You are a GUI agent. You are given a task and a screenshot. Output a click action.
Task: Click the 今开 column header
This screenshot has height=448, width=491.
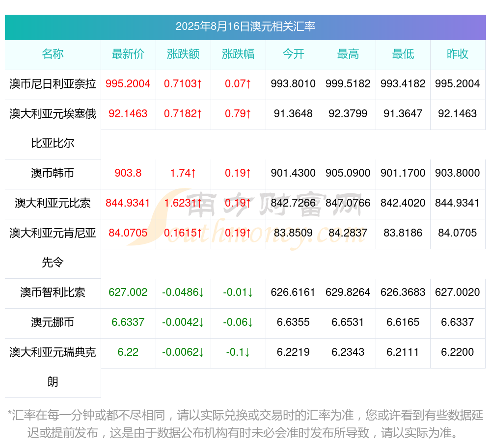pos(293,54)
